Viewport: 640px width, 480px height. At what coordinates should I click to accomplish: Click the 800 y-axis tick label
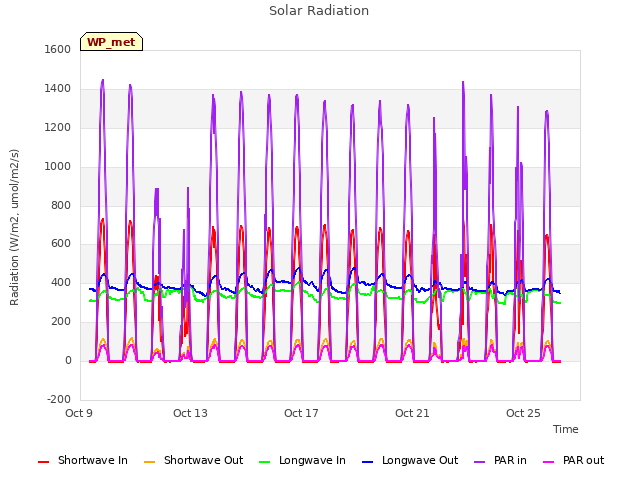tap(61, 206)
